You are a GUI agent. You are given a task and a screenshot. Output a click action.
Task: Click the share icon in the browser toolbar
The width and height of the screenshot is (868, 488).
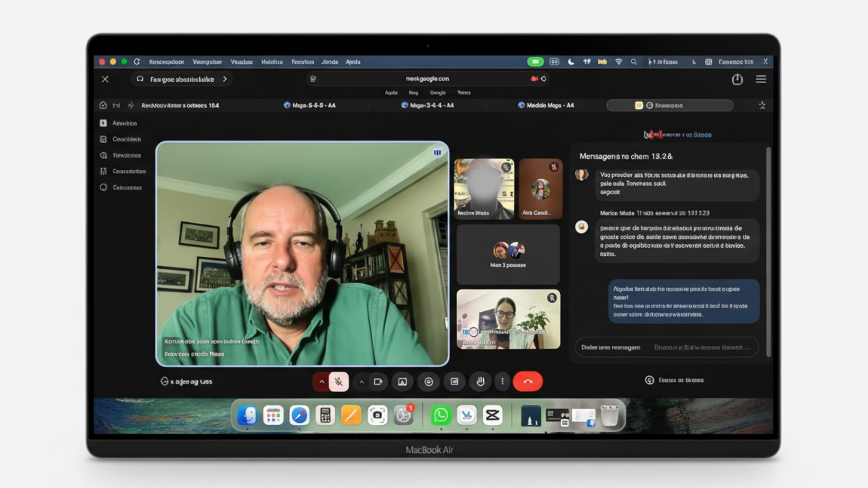(737, 79)
